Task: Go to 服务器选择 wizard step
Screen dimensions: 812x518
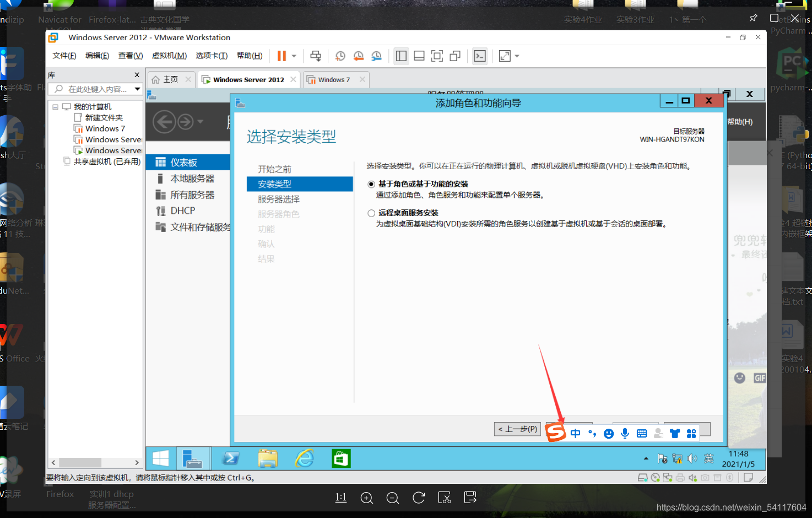Action: (x=279, y=199)
